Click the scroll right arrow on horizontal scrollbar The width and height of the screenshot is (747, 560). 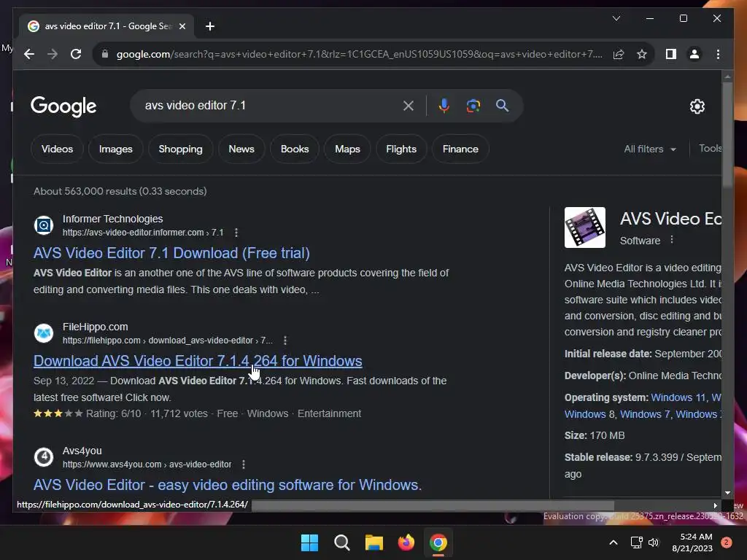click(715, 506)
